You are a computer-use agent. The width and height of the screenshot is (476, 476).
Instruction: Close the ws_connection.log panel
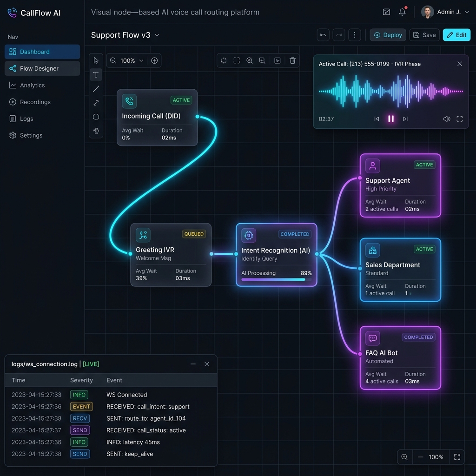(207, 364)
